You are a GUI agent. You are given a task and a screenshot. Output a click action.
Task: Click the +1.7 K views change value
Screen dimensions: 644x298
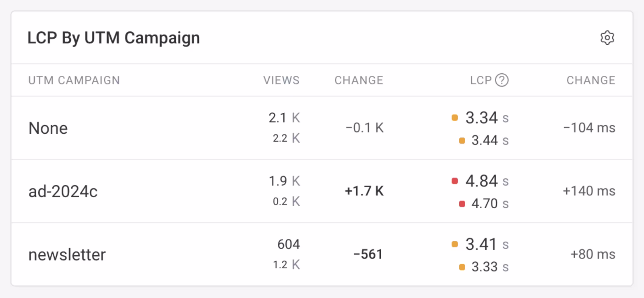coord(364,191)
